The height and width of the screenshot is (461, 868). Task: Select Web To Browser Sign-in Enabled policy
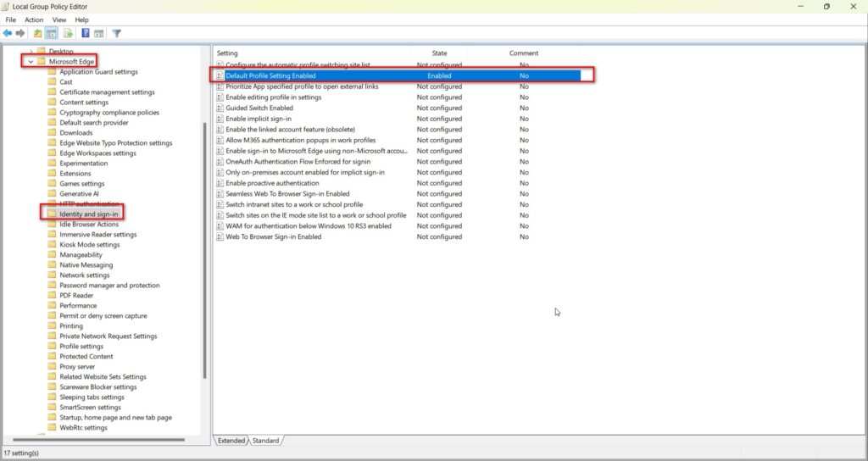(x=273, y=237)
